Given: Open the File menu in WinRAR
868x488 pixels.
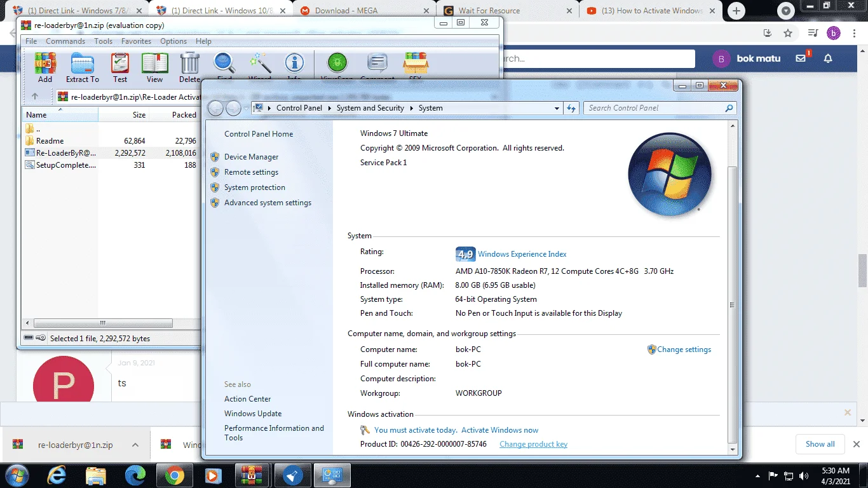Looking at the screenshot, I should (31, 41).
